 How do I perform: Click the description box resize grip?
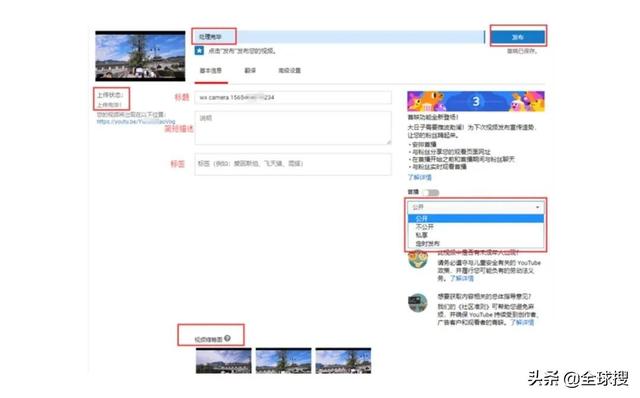click(389, 142)
